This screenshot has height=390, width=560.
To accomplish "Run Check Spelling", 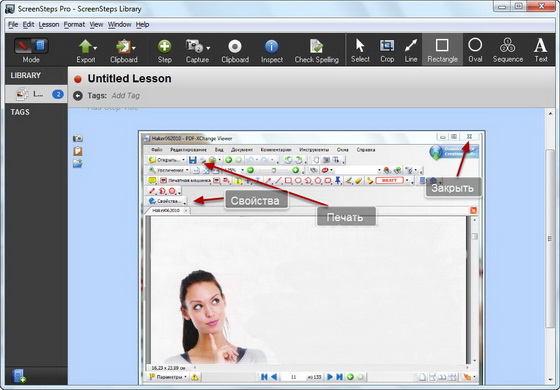I will tap(316, 51).
